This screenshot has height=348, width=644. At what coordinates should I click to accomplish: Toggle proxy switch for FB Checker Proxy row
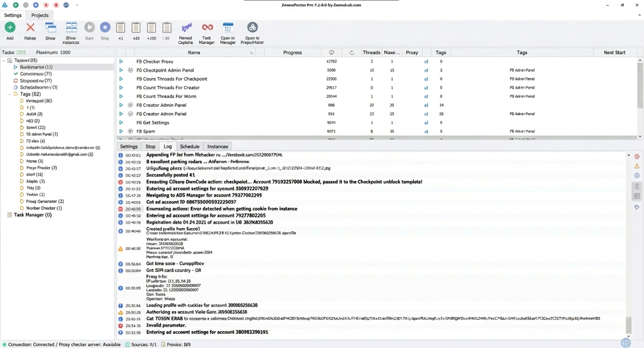[426, 62]
